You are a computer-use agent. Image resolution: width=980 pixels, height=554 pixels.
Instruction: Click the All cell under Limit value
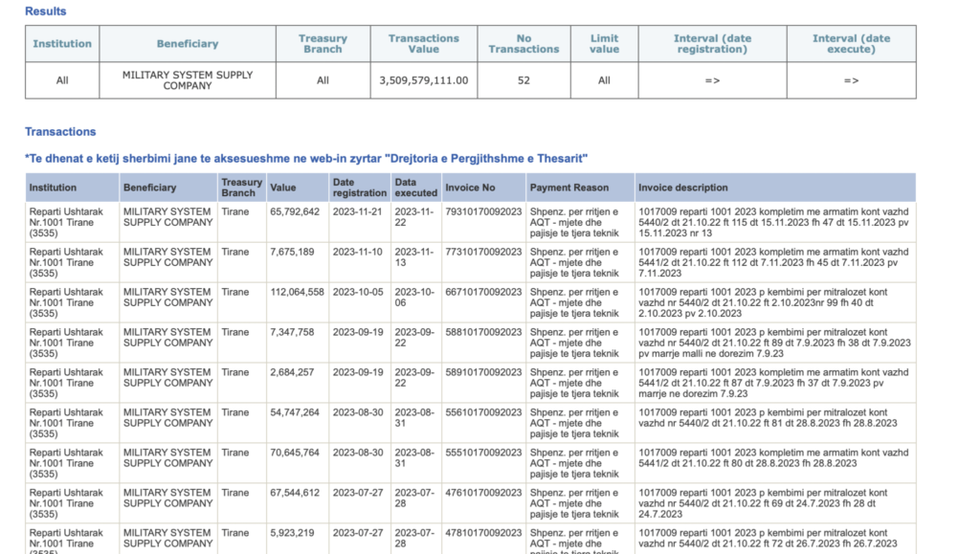pyautogui.click(x=605, y=80)
